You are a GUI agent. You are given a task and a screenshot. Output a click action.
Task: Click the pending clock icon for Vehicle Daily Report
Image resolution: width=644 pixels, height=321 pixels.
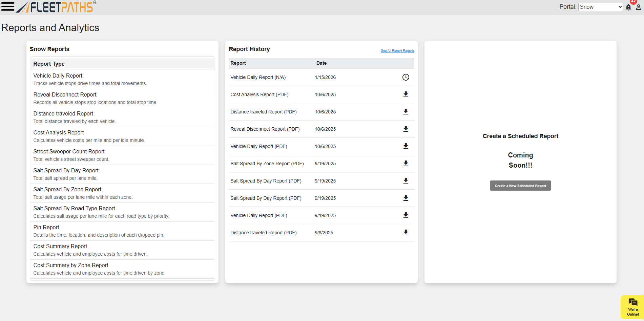click(x=406, y=77)
